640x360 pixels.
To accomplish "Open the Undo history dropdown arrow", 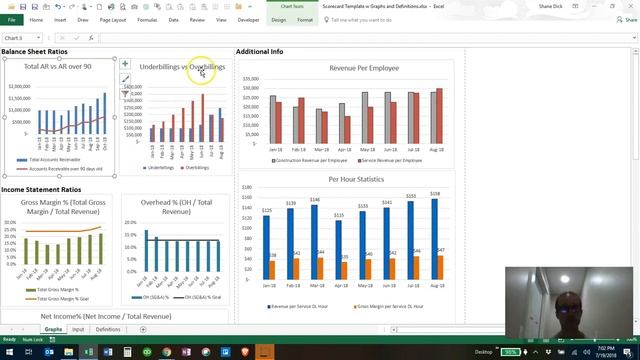I will click(x=64, y=7).
